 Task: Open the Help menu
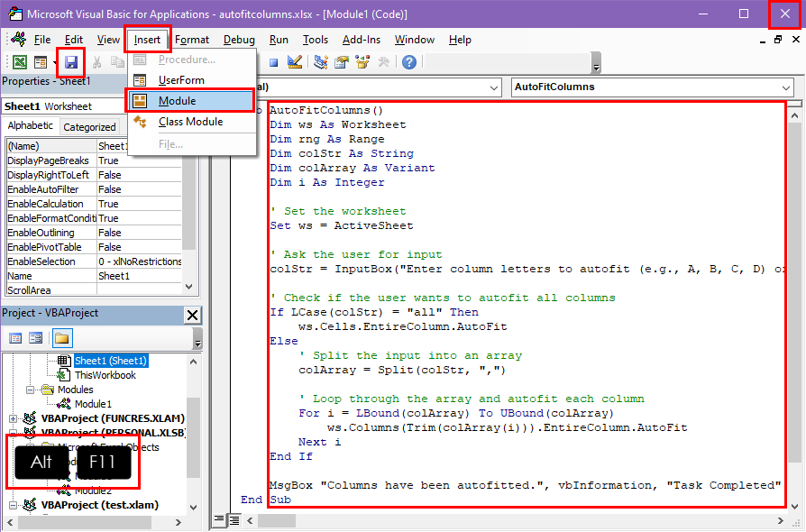(460, 40)
